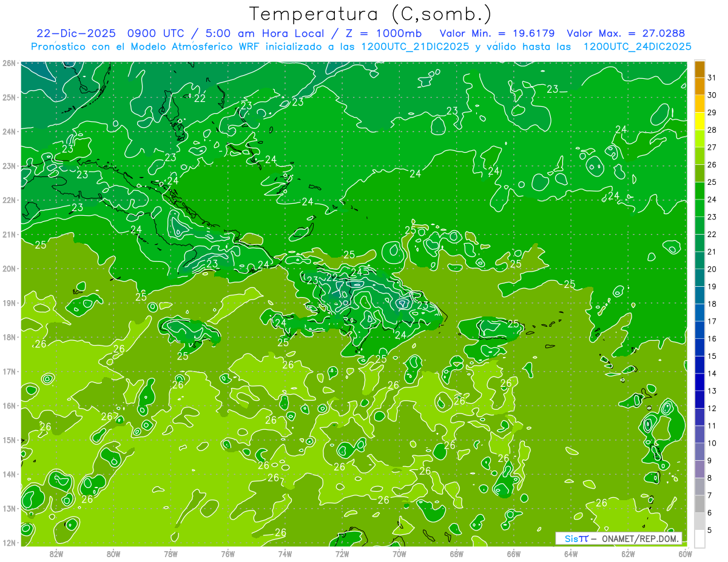Click the title 'Temperatura (C,somb.)'
728x562 pixels.
coord(371,14)
